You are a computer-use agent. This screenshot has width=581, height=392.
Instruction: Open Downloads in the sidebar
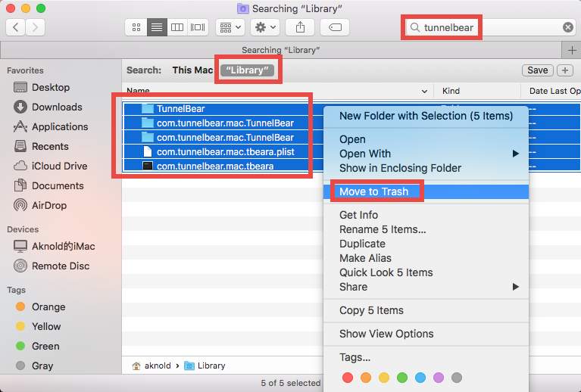48,107
